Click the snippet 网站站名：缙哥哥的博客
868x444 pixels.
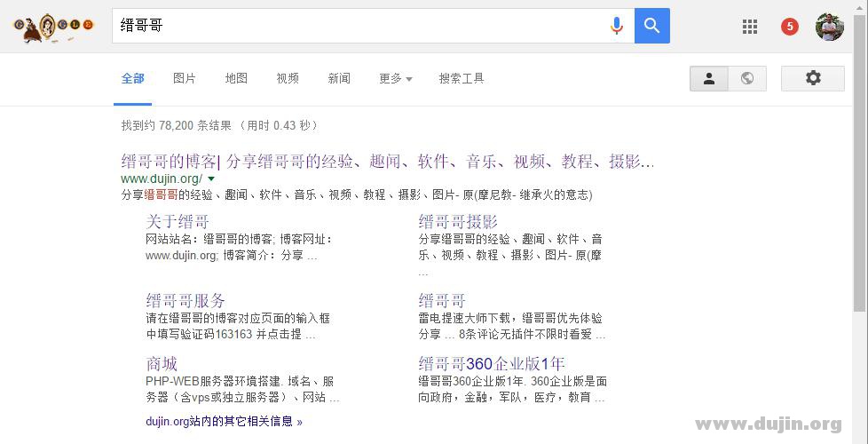(x=209, y=240)
